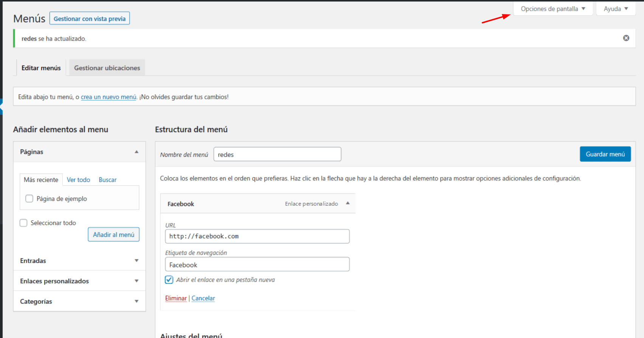Open Opciones de pantalla dropdown
Image resolution: width=644 pixels, height=338 pixels.
(553, 9)
